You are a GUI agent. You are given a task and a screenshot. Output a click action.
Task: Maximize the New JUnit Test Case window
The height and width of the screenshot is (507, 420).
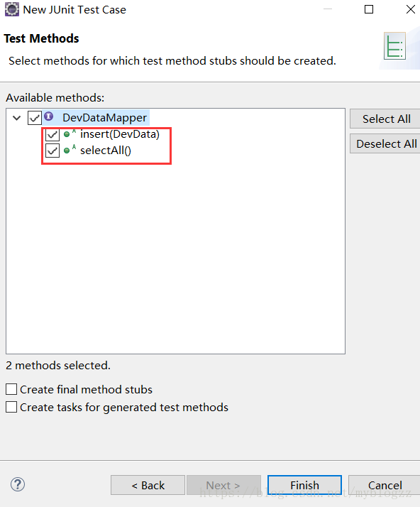[369, 9]
